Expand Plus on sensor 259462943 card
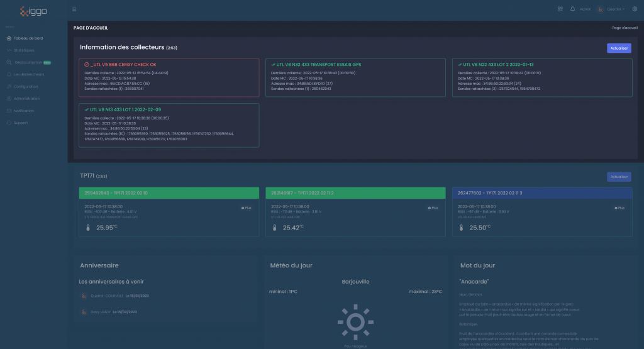The width and height of the screenshot is (644, 349). 247,208
